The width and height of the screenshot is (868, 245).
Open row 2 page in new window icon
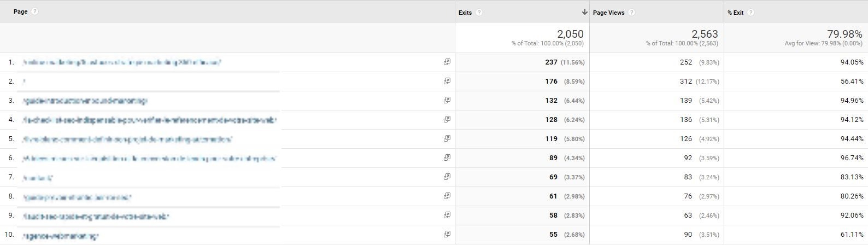[447, 81]
